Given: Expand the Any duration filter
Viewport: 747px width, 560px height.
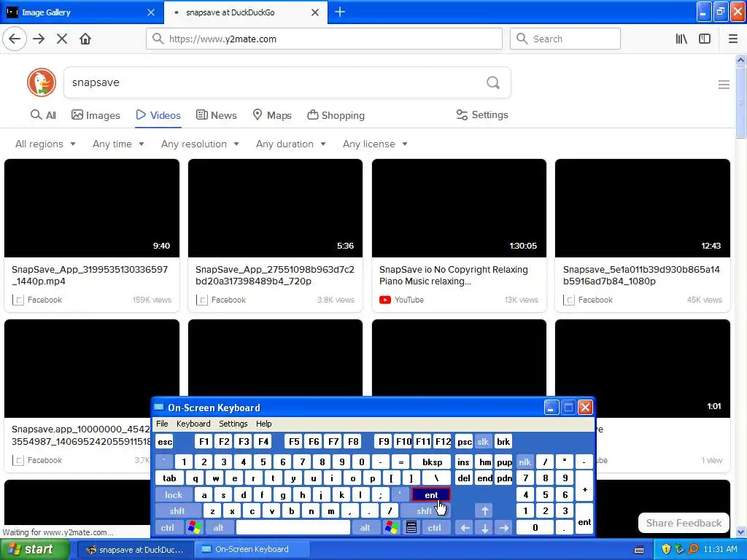Looking at the screenshot, I should click(x=290, y=144).
